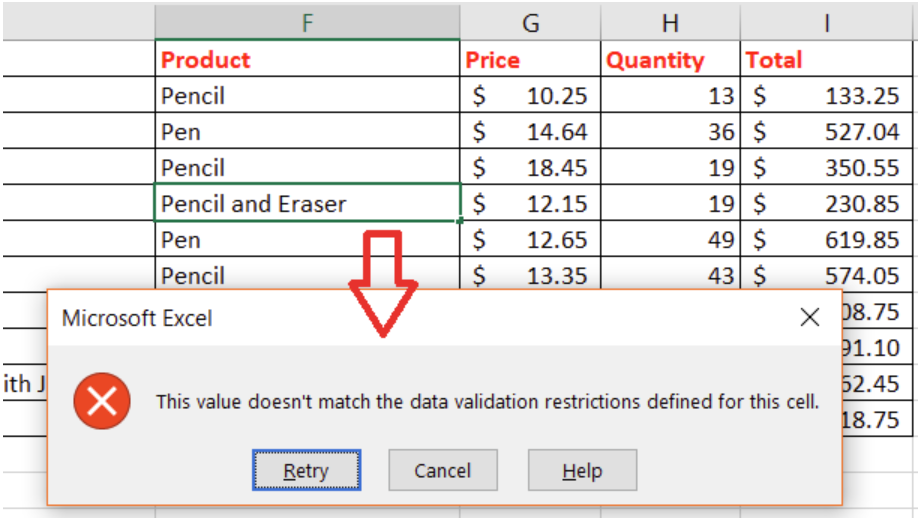Click the quantity cell containing 36
This screenshot has width=918, height=521.
pyautogui.click(x=670, y=132)
